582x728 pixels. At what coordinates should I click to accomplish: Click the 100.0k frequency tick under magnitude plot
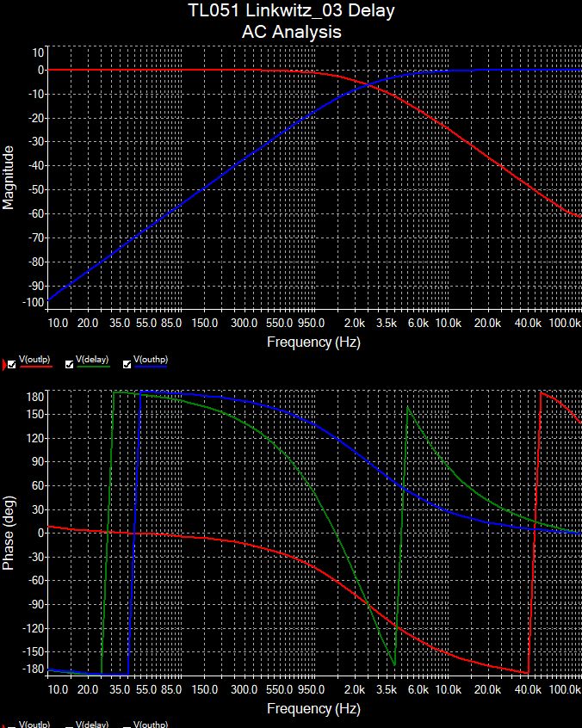coord(566,324)
